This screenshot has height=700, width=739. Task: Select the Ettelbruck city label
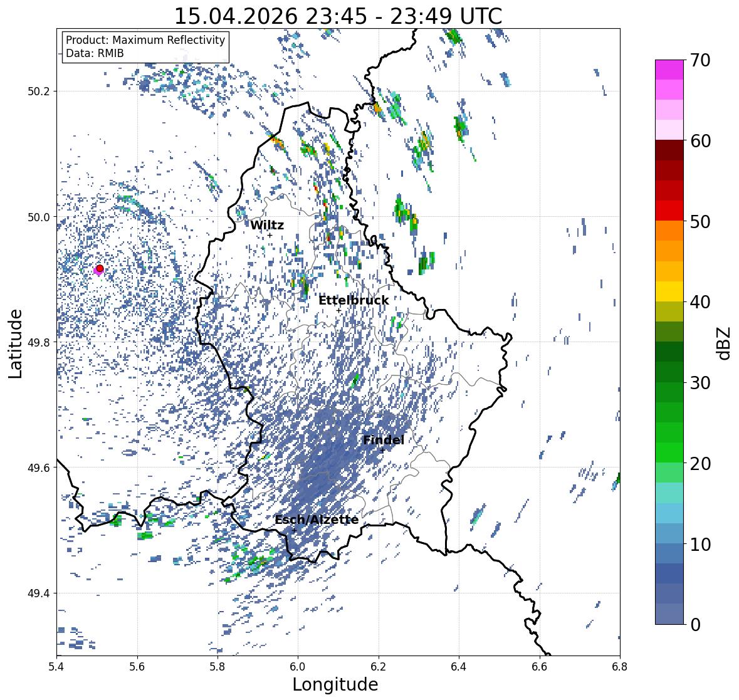point(354,300)
